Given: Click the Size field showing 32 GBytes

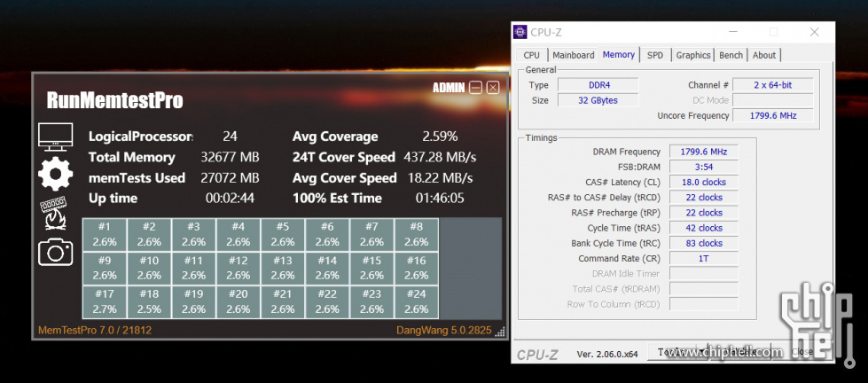Looking at the screenshot, I should pyautogui.click(x=598, y=100).
